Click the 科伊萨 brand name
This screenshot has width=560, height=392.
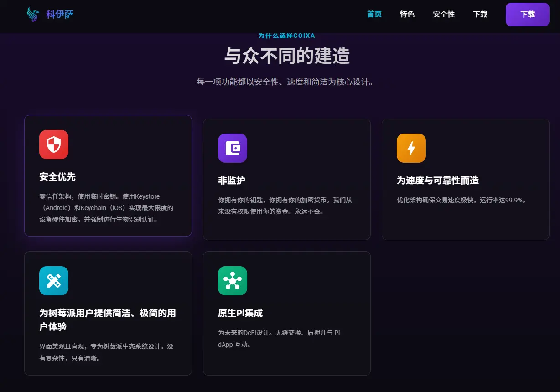point(60,15)
